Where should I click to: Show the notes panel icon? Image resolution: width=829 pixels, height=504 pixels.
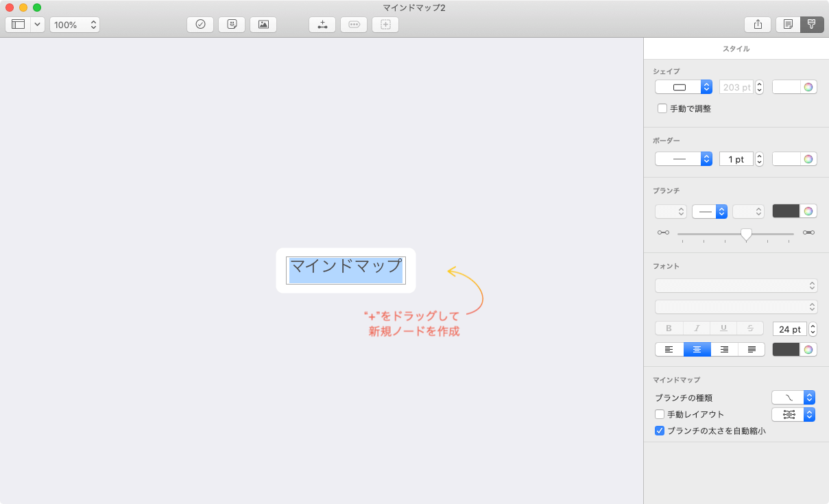[789, 24]
